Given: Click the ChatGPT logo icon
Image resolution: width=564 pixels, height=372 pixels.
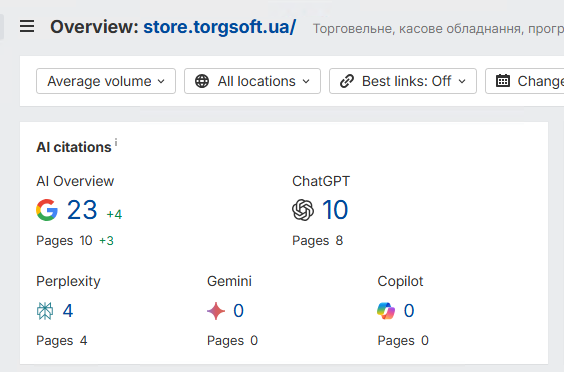Looking at the screenshot, I should tap(303, 210).
